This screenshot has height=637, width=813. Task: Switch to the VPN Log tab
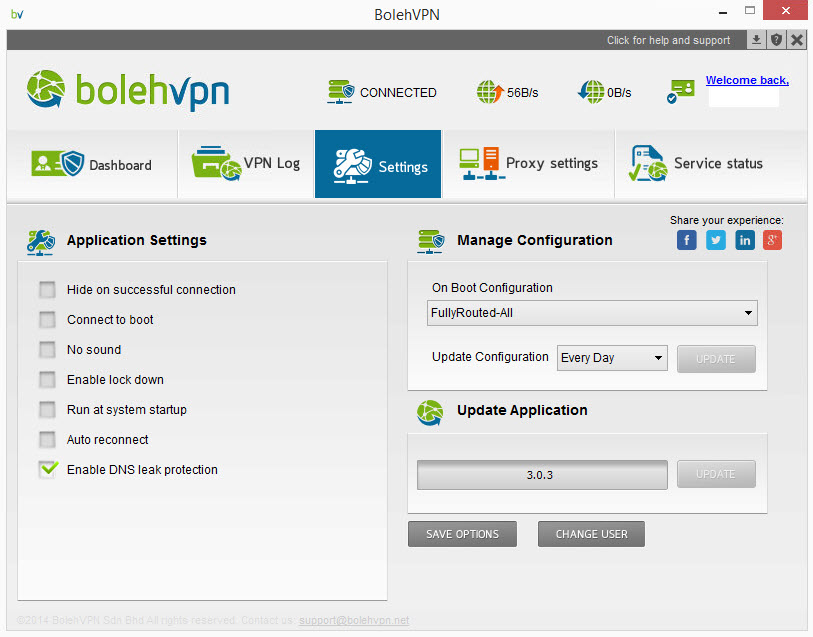point(246,164)
